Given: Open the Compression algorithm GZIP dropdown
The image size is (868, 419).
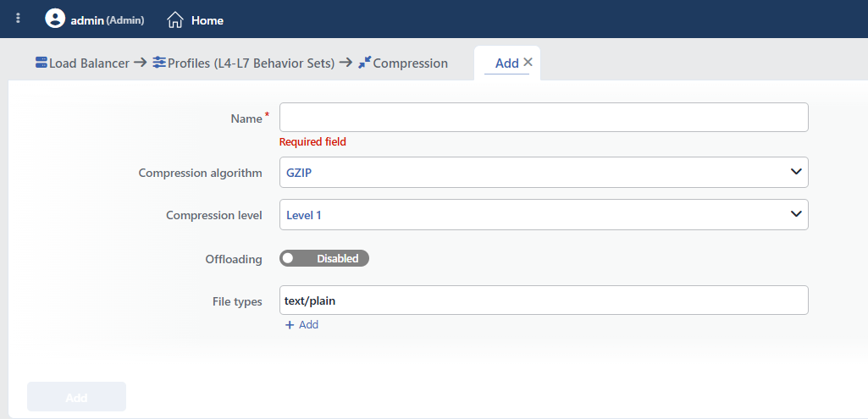Looking at the screenshot, I should pos(544,172).
